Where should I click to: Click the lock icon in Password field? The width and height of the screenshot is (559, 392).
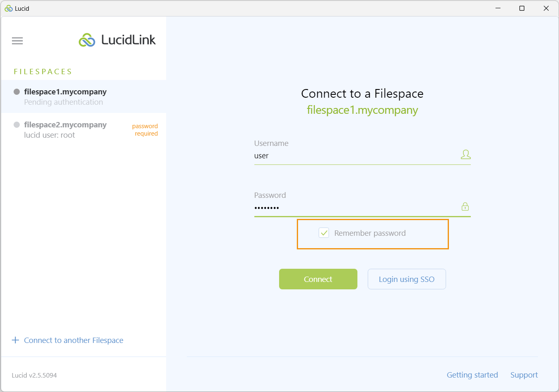coord(465,207)
